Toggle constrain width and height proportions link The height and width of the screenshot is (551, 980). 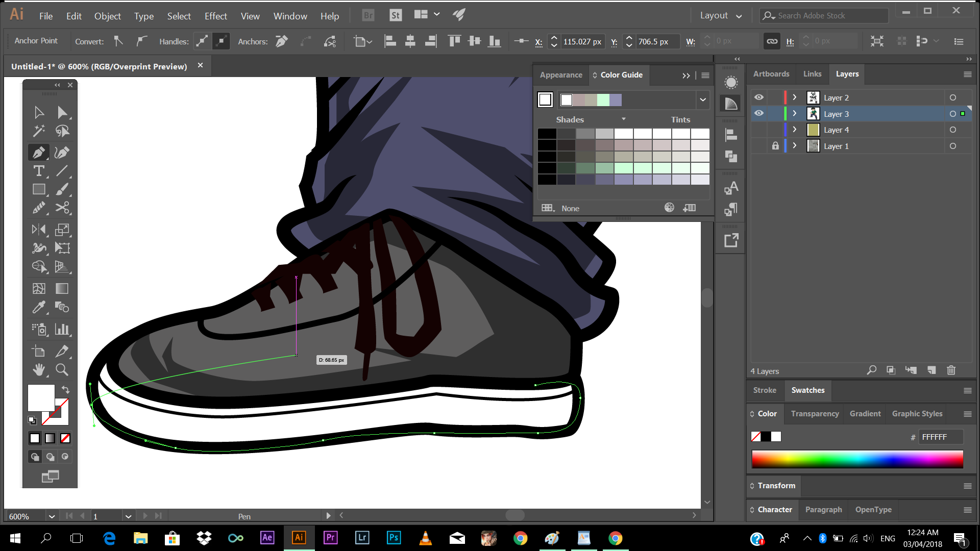[x=772, y=41]
